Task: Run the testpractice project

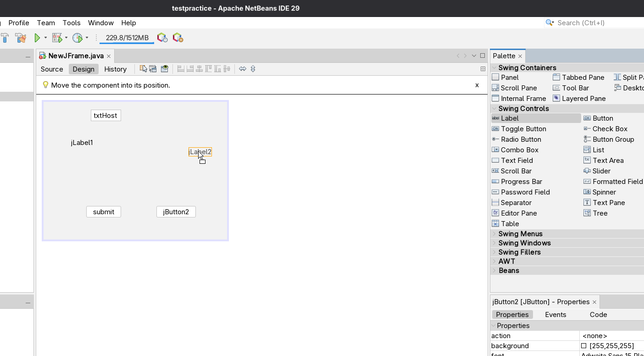Action: [x=38, y=38]
